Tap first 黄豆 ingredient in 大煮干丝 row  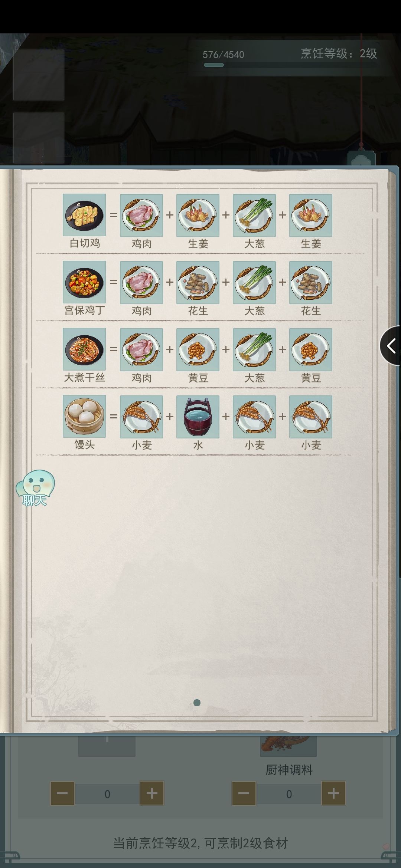[198, 349]
